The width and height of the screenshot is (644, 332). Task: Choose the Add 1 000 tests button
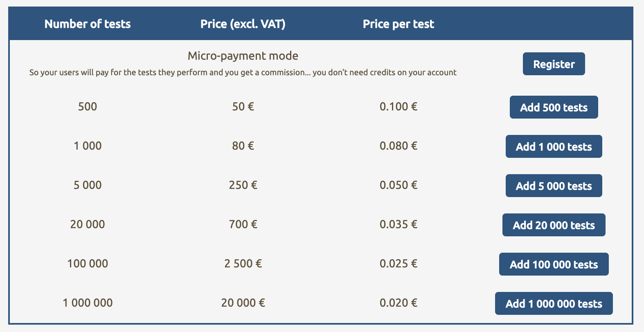pyautogui.click(x=554, y=147)
